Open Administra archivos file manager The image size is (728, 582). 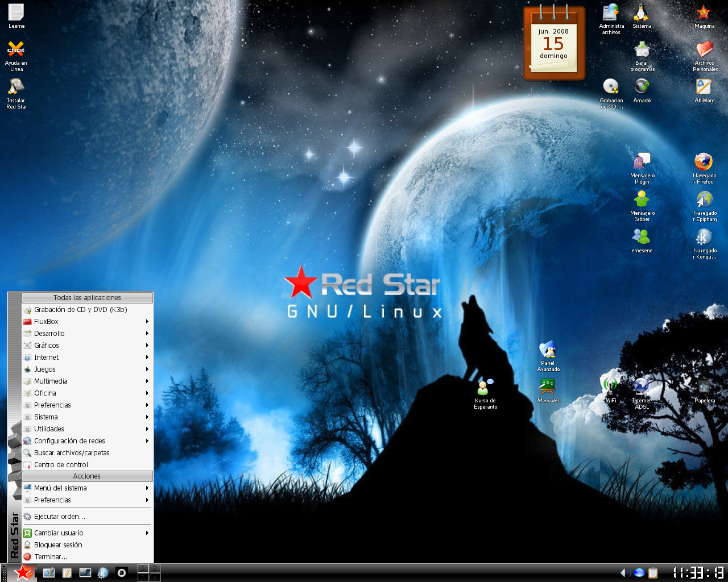(x=611, y=18)
